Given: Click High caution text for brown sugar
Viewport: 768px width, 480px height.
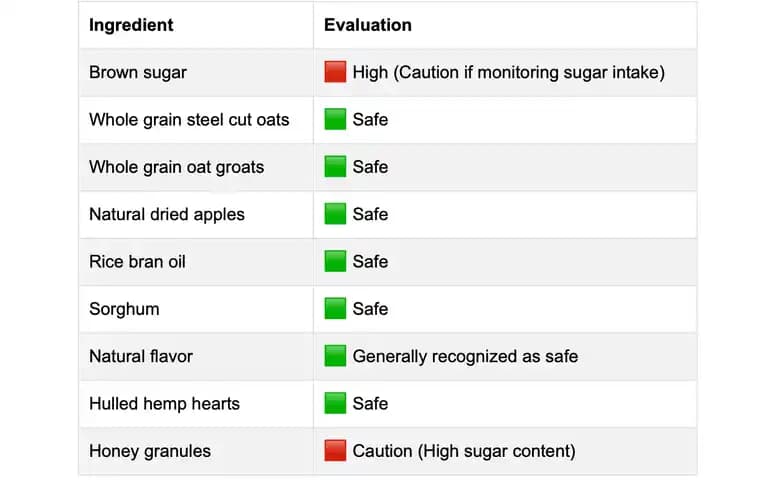Looking at the screenshot, I should 508,72.
